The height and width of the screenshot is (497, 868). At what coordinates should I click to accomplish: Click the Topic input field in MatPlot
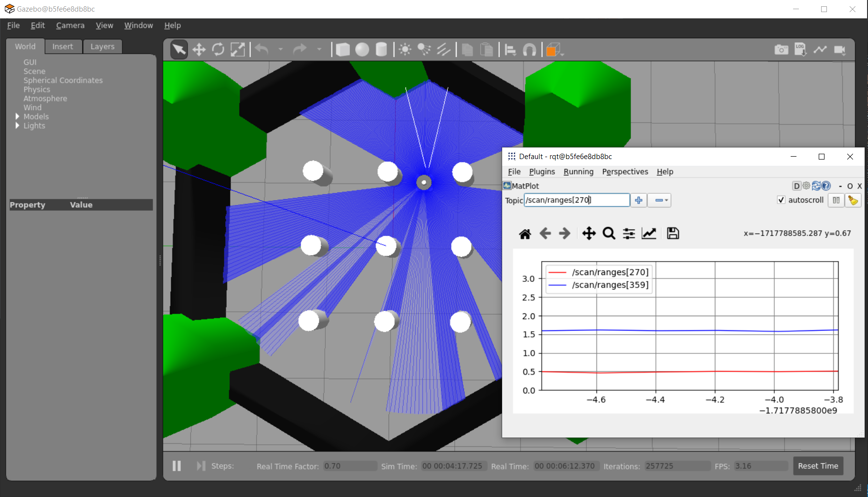pos(577,200)
